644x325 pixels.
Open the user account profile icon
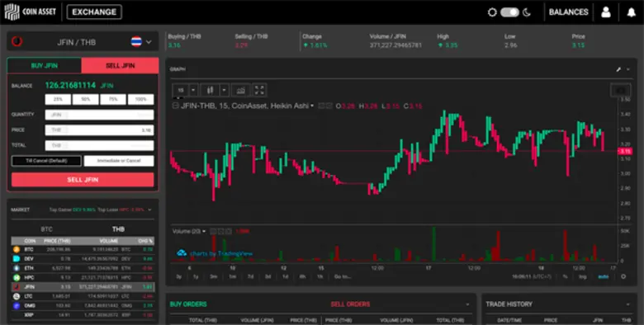pyautogui.click(x=606, y=12)
